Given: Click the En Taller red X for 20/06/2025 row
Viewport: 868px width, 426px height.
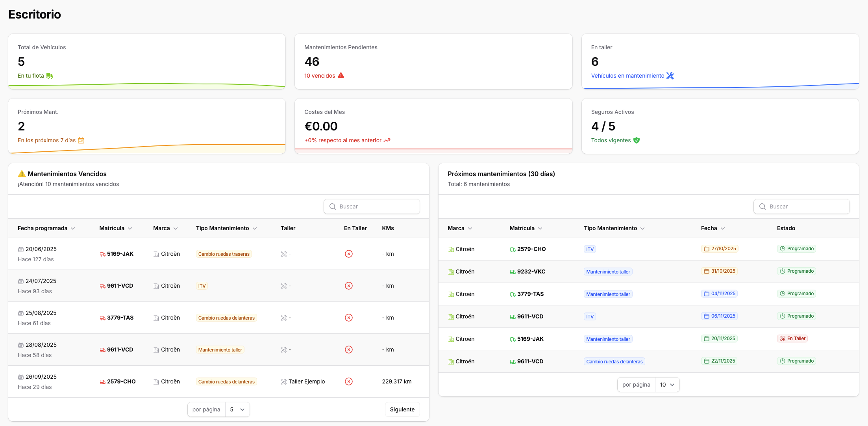Looking at the screenshot, I should (x=348, y=254).
